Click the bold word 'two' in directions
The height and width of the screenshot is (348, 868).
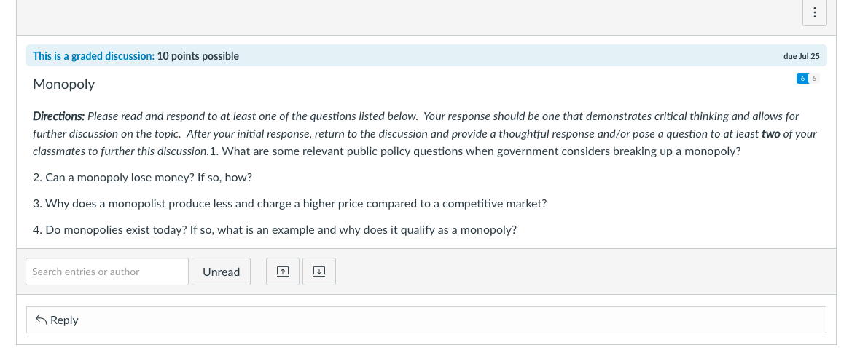[x=770, y=134]
